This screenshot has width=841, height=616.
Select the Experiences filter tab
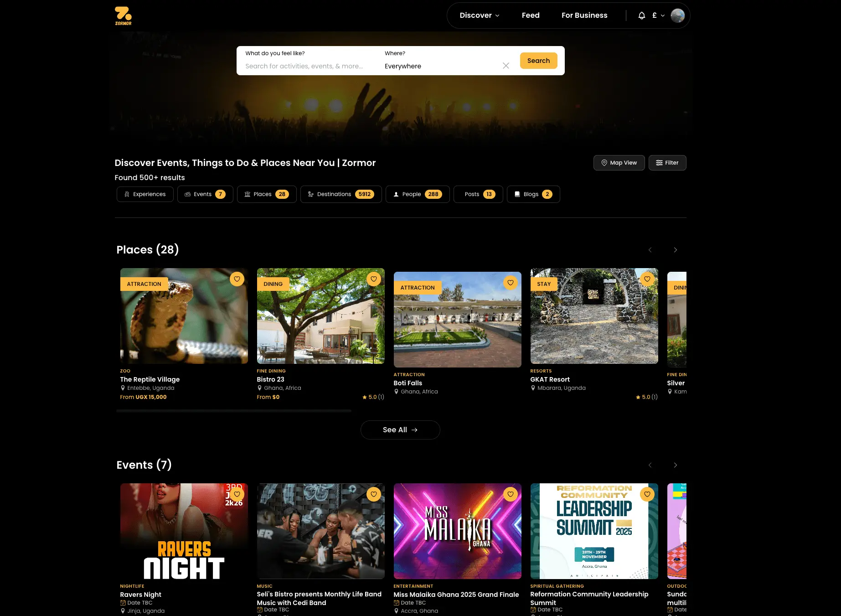(145, 194)
